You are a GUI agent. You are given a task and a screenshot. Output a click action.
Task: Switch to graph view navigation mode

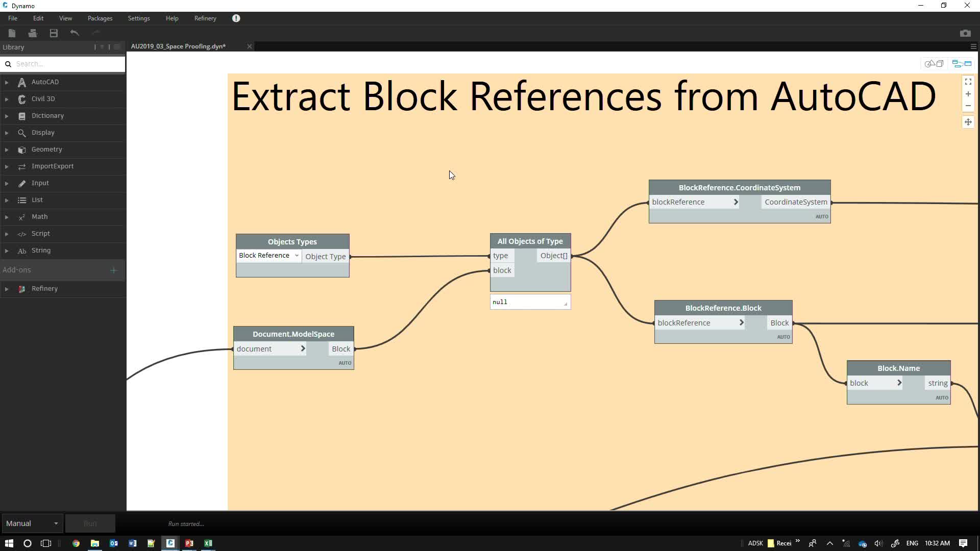tap(962, 64)
